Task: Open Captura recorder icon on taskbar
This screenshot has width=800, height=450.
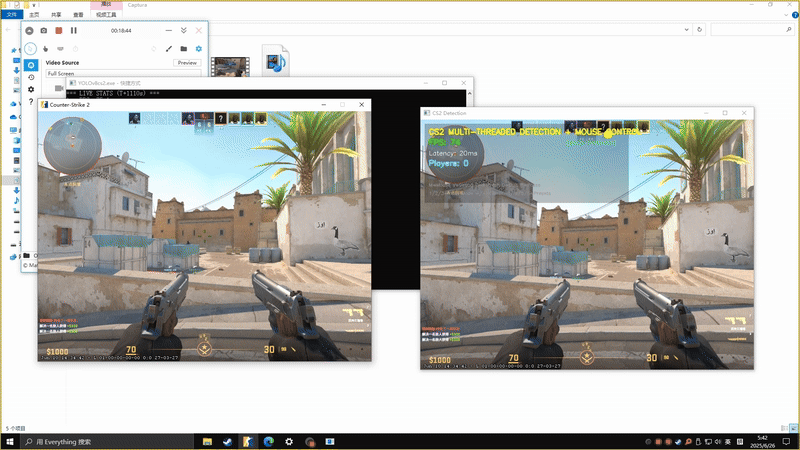Action: click(310, 442)
